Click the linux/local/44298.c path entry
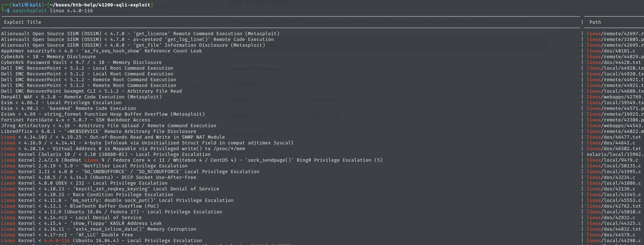This screenshot has height=245, width=644. (614, 241)
